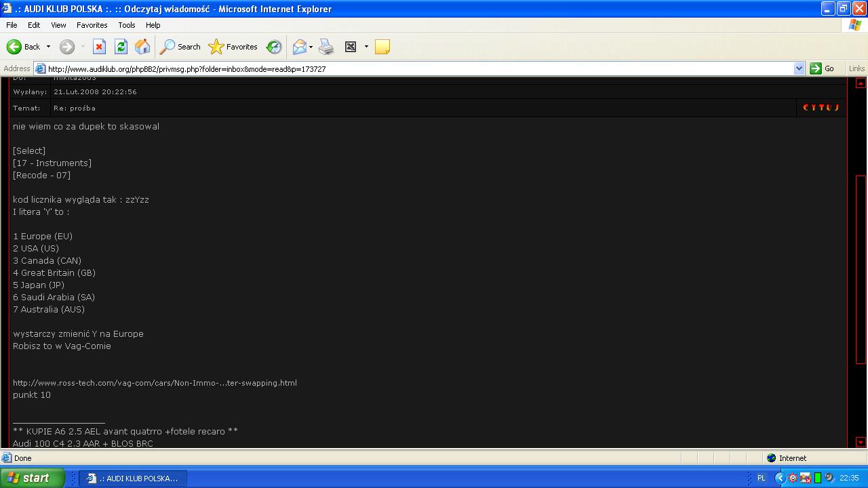Expand hidden tray icons arrow
This screenshot has width=868, height=488.
click(780, 478)
